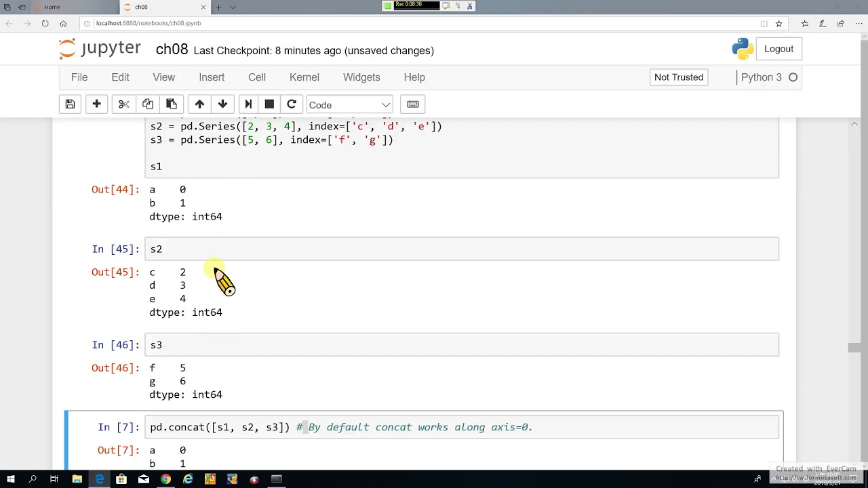Open the favorites hub icon
This screenshot has width=868, height=488.
click(x=805, y=23)
